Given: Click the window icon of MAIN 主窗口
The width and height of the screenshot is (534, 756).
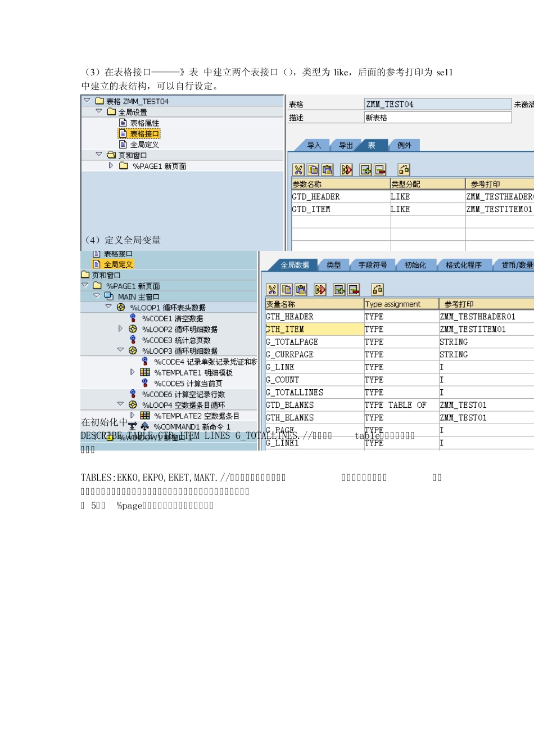Looking at the screenshot, I should [109, 296].
